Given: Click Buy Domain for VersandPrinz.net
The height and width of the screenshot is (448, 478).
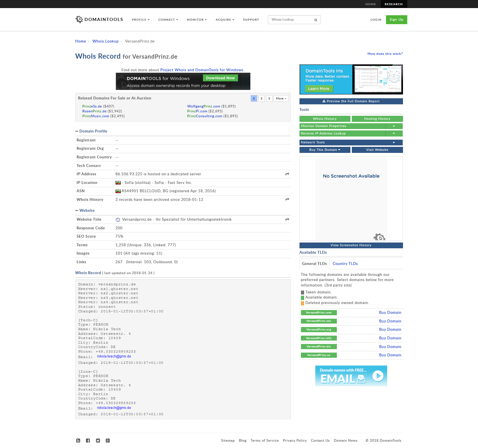Looking at the screenshot, I should (x=390, y=321).
